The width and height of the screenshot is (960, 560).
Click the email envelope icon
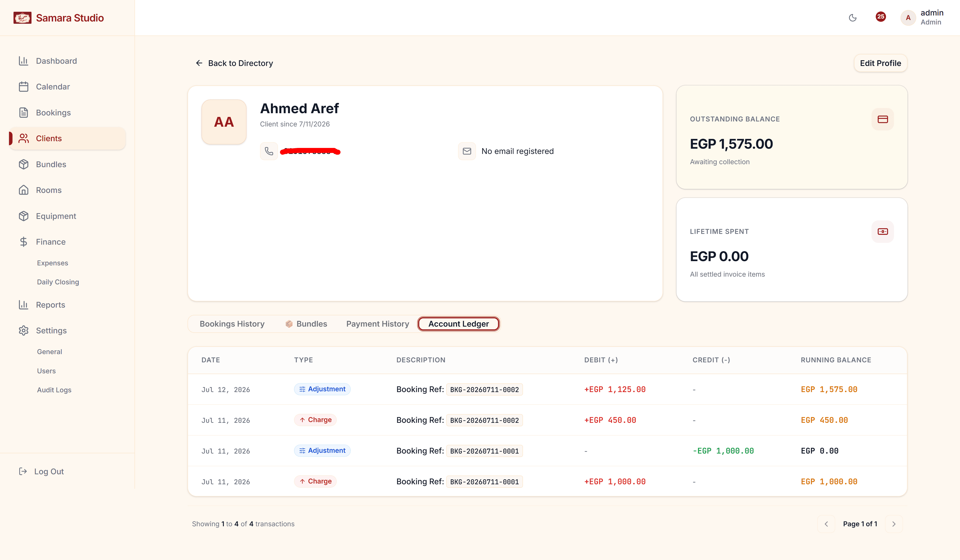point(467,151)
